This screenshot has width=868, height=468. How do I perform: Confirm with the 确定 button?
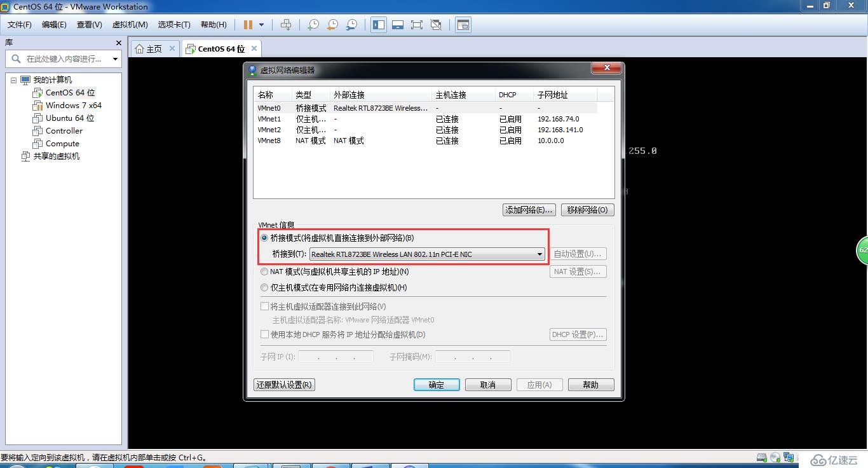pos(437,385)
